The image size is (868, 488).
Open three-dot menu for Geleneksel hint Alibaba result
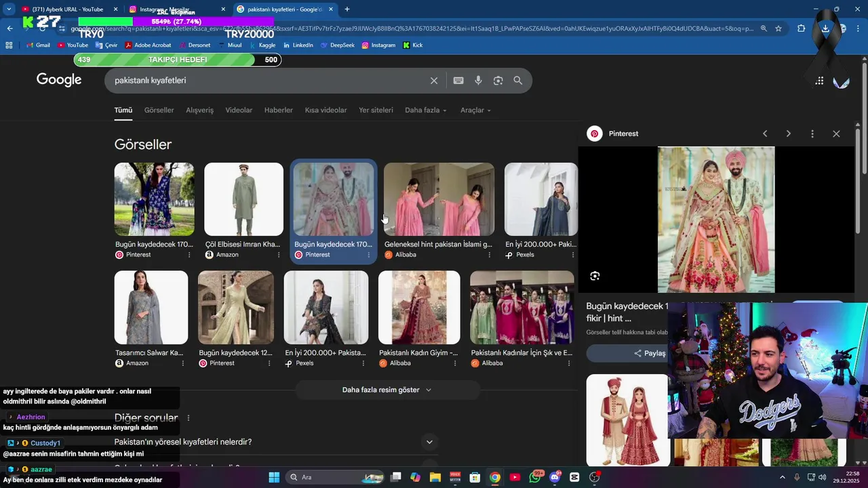click(489, 255)
